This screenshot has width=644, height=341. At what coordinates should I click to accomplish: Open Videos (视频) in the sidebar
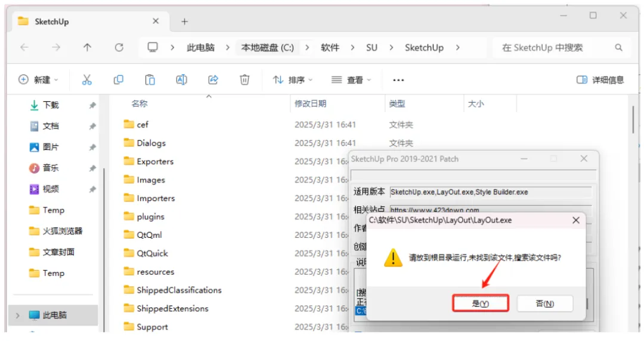tap(51, 189)
